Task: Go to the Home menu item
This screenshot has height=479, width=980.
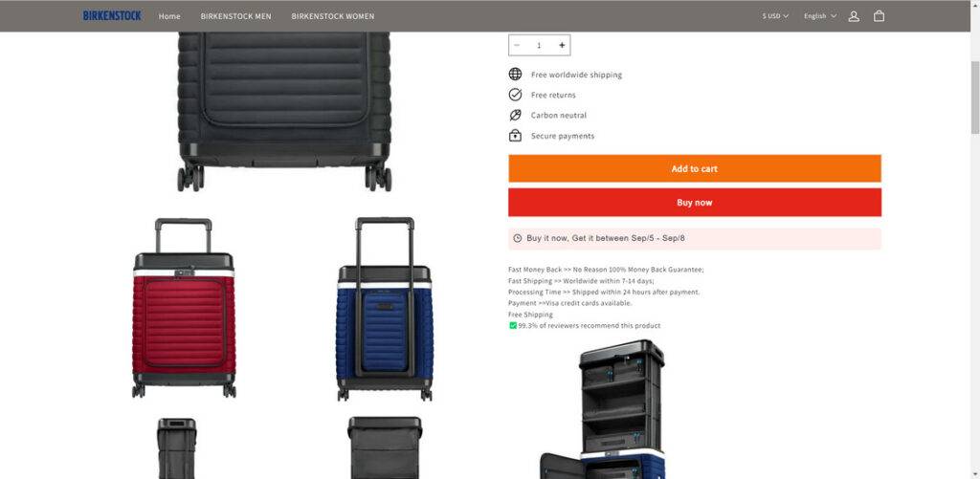Action: [x=169, y=16]
